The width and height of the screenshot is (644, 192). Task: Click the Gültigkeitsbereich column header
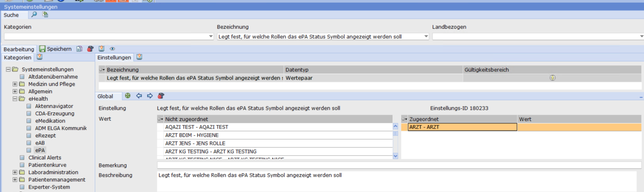click(552, 69)
